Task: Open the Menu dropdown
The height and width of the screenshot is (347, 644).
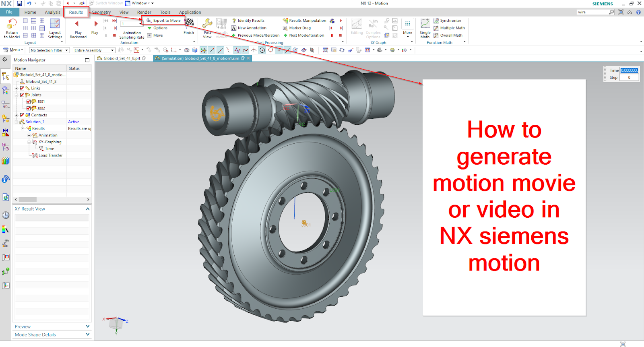Action: pos(13,50)
